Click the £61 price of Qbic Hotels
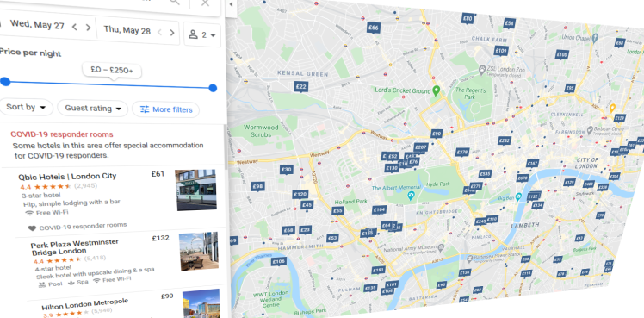 158,174
